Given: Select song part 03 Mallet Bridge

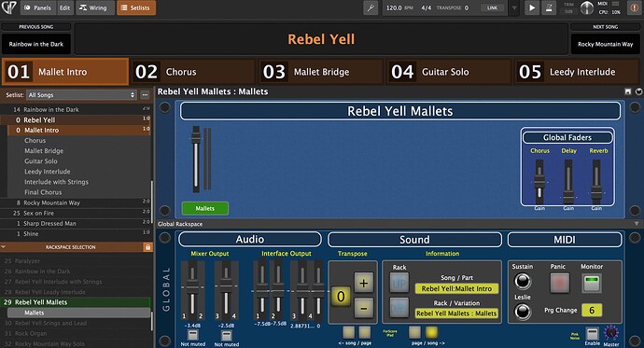Looking at the screenshot, I should tap(321, 72).
